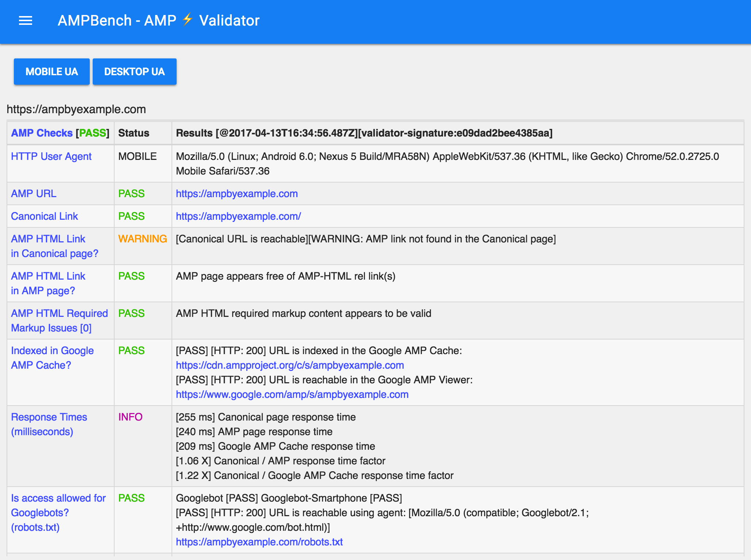Screen dimensions: 751x560
Task: Open the ampbyexample.com/robots.txt link
Action: pos(259,542)
